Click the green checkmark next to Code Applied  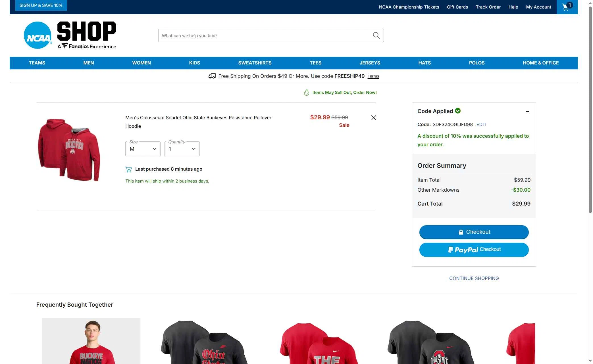(457, 111)
